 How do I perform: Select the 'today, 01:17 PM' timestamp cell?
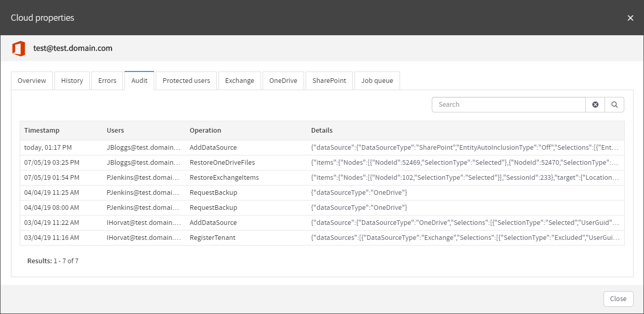click(48, 148)
